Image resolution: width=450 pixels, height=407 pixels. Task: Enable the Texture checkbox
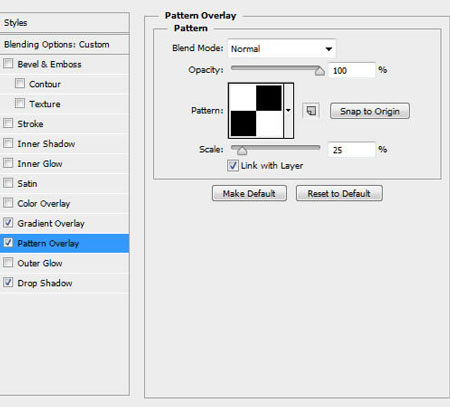20,103
